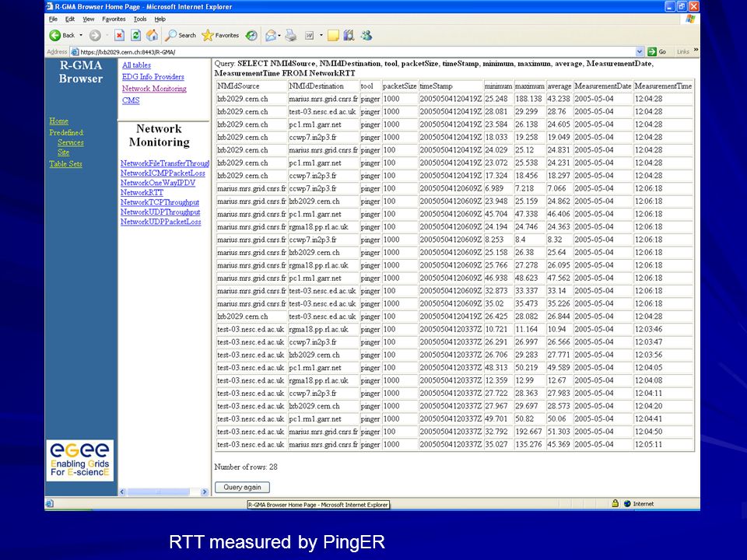The width and height of the screenshot is (747, 560).
Task: Click the 'Number of rows: 28' text
Action: pos(246,467)
